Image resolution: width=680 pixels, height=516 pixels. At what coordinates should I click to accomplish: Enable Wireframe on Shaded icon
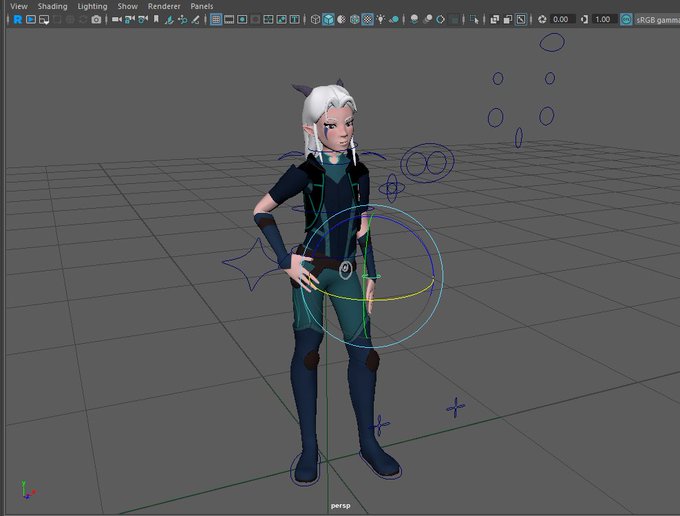[354, 20]
